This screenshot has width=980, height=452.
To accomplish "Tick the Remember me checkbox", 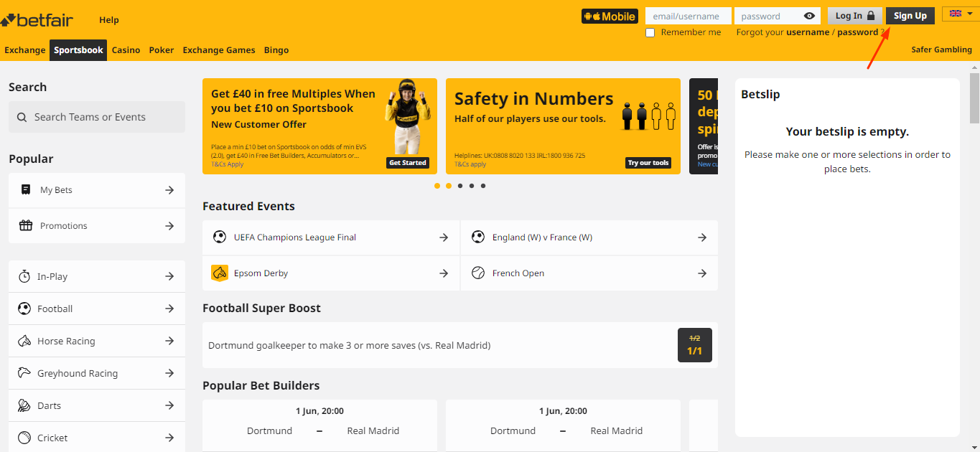I will pyautogui.click(x=650, y=32).
